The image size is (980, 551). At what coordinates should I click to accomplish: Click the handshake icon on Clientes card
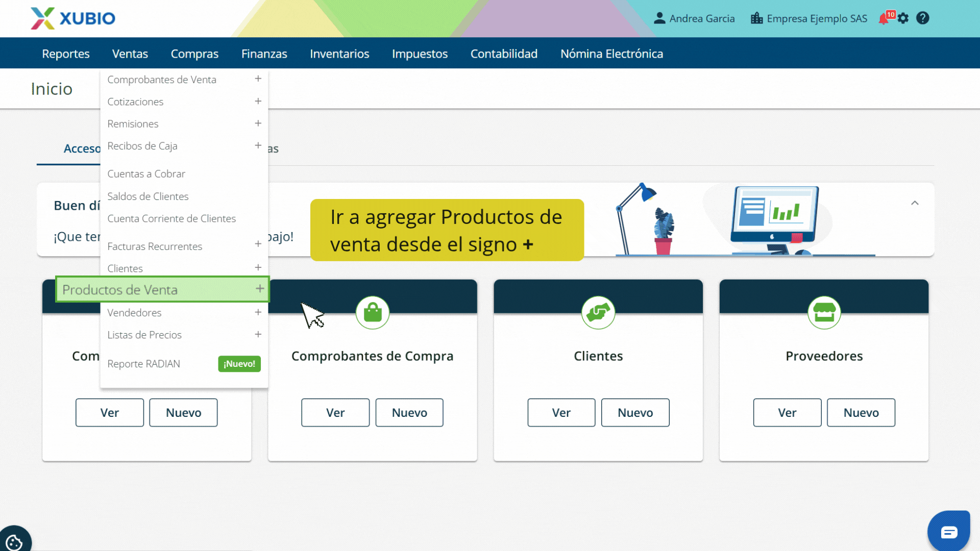click(x=598, y=312)
